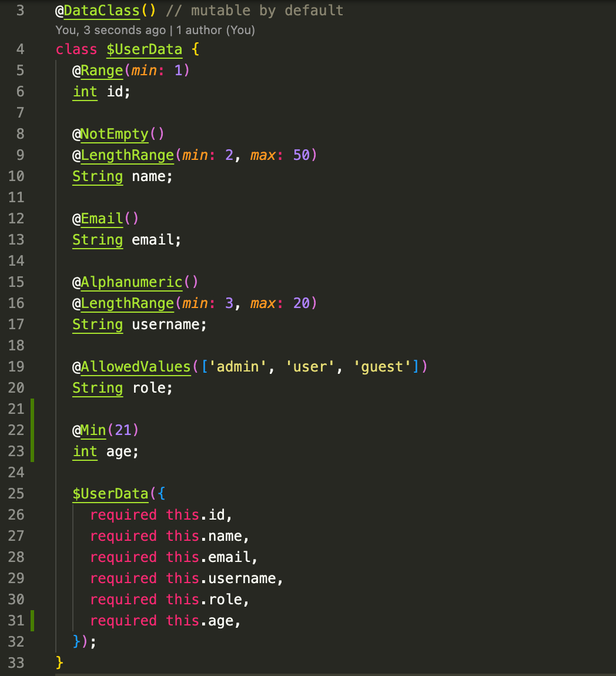Click the AllowedValues annotation
This screenshot has height=676, width=616.
pos(136,367)
